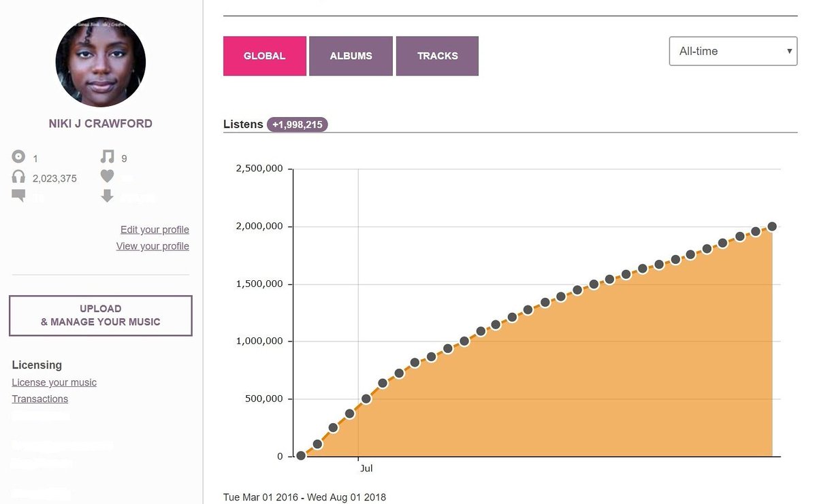Click the headphones listens icon
817x504 pixels.
point(18,177)
